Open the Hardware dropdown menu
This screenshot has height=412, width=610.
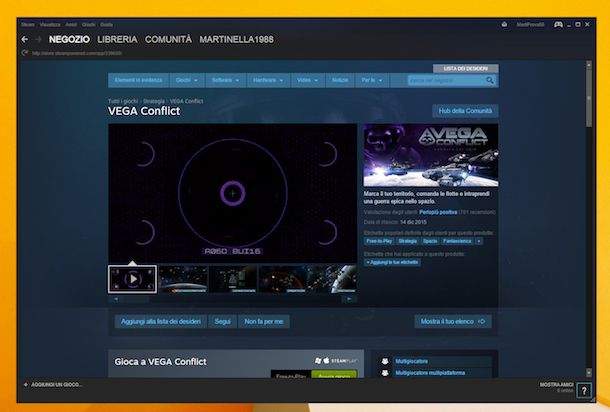click(268, 80)
